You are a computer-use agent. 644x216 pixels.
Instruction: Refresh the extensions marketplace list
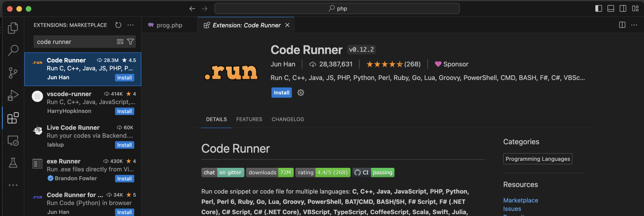118,25
